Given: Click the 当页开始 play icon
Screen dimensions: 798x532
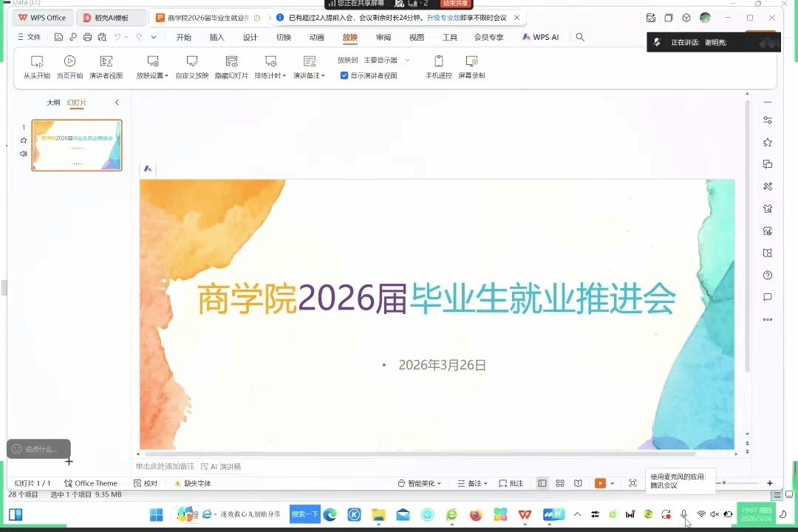Looking at the screenshot, I should coord(69,61).
